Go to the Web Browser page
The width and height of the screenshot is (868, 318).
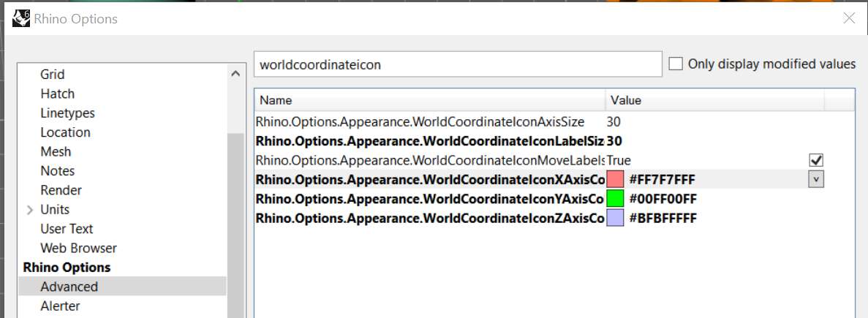coord(78,248)
